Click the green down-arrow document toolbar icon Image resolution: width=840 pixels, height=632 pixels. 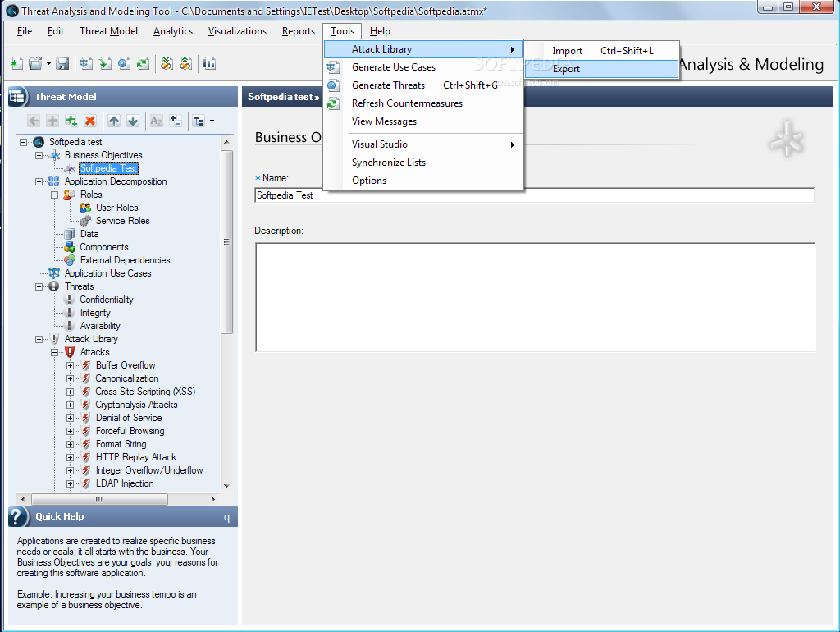(105, 64)
